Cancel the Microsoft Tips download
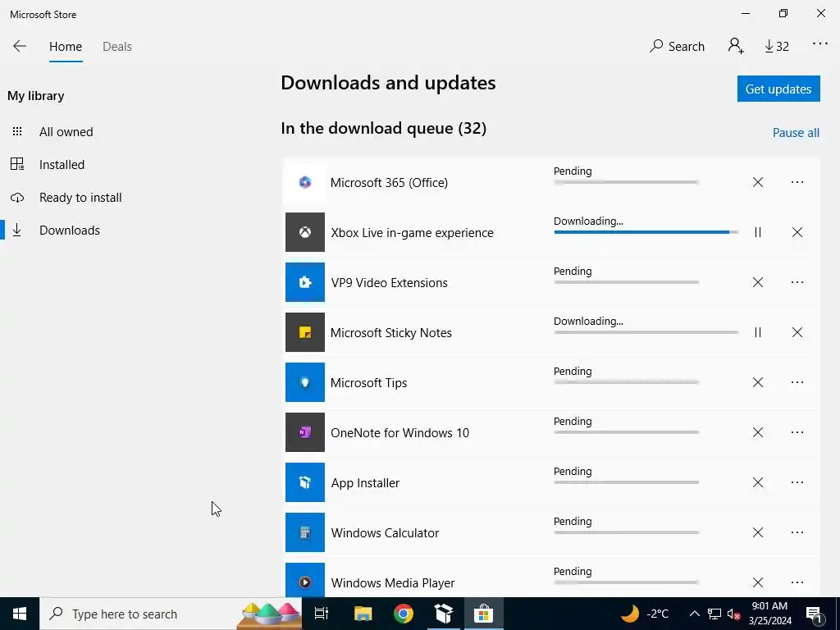 coord(757,382)
